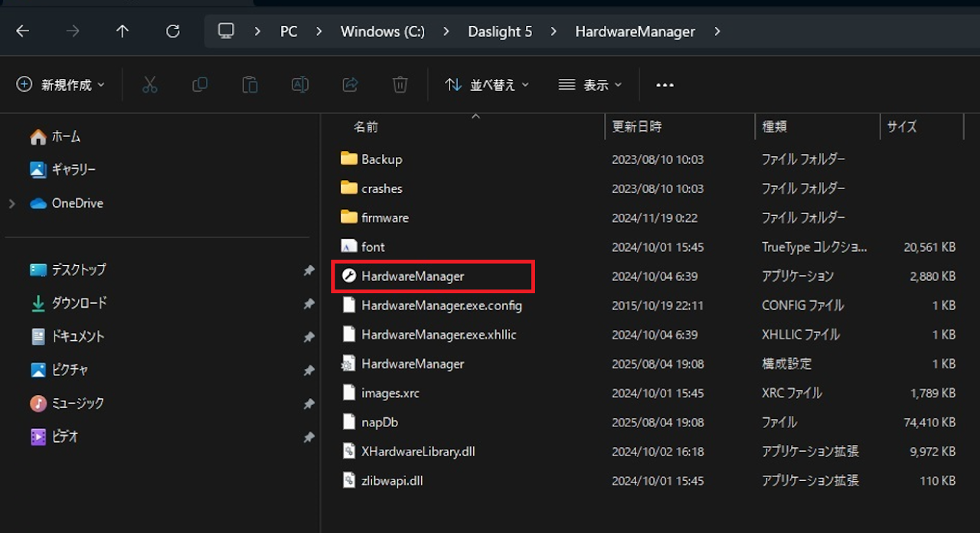Screen dimensions: 980x533
Task: Open the 新規作成 dropdown menu
Action: click(60, 85)
